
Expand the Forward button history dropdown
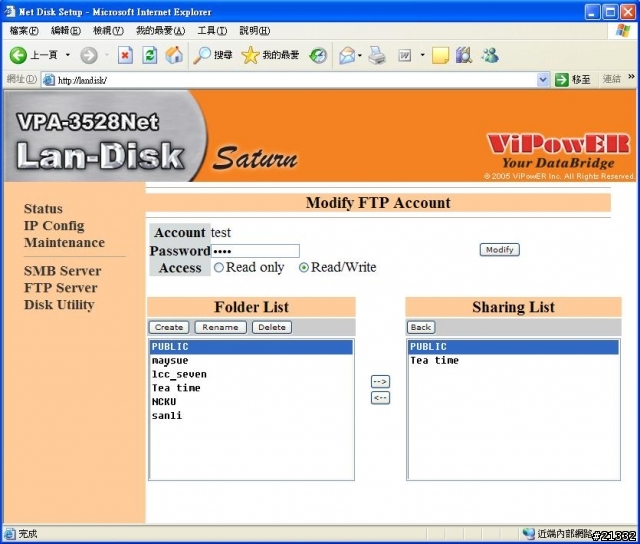107,55
